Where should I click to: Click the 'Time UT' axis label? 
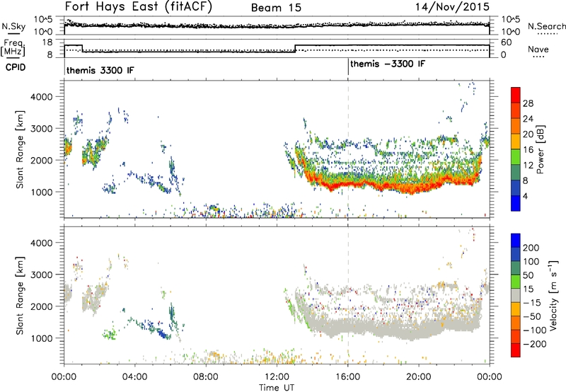pyautogui.click(x=277, y=388)
